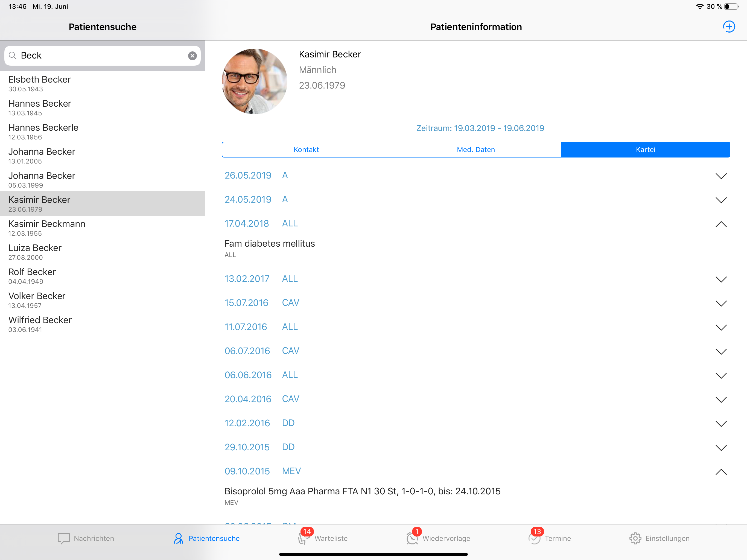
Task: Switch to the Kontakt segment
Action: [x=306, y=150]
